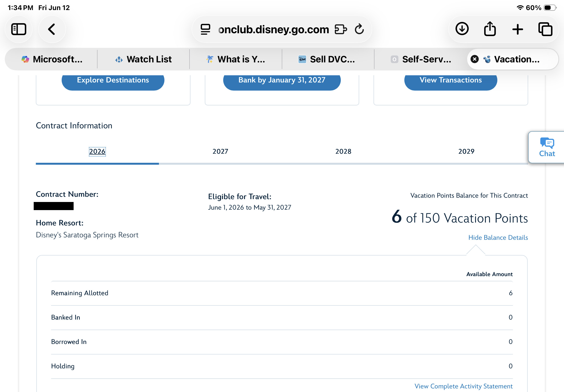Image resolution: width=564 pixels, height=392 pixels.
Task: Tap the share icon
Action: coord(490,29)
